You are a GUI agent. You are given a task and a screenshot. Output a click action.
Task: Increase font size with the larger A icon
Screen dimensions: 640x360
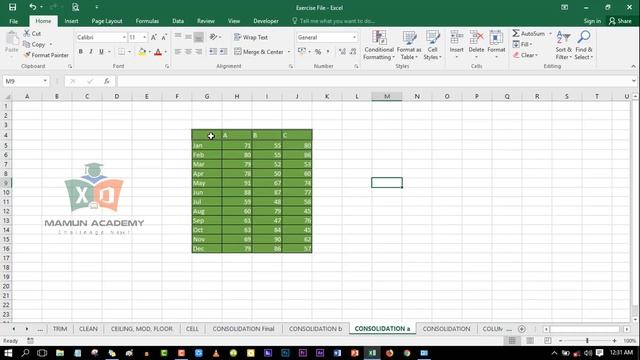153,37
